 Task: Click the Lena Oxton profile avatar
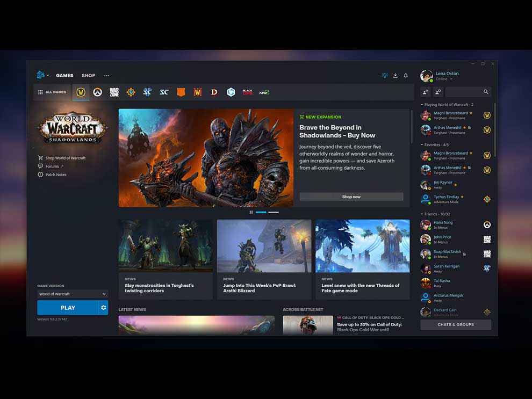(x=427, y=76)
